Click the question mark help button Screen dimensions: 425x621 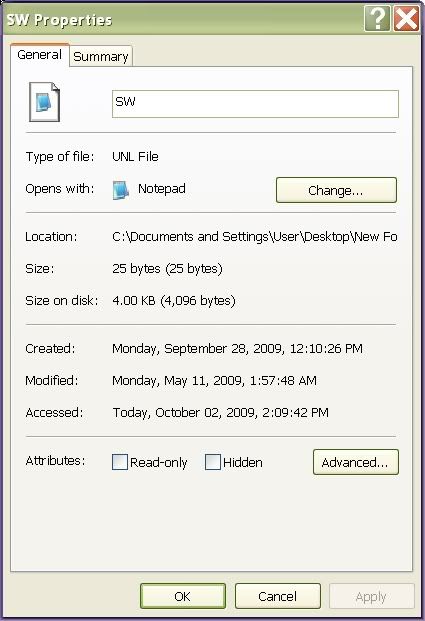point(377,18)
